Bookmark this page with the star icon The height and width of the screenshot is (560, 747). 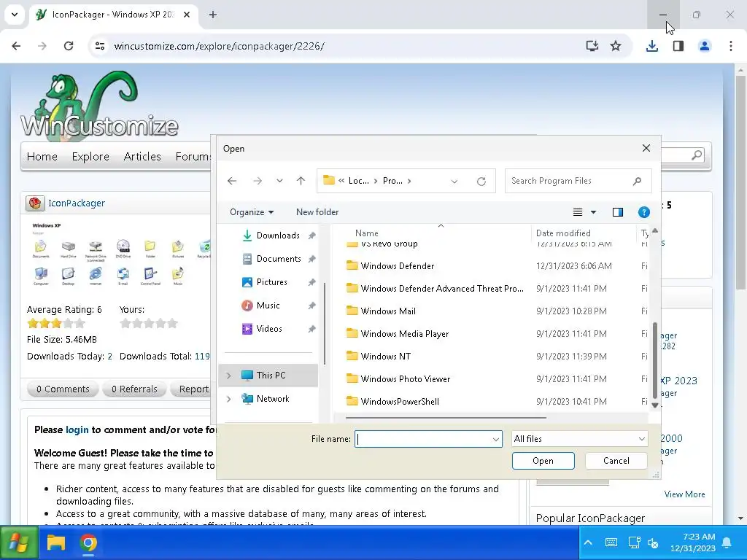click(616, 46)
